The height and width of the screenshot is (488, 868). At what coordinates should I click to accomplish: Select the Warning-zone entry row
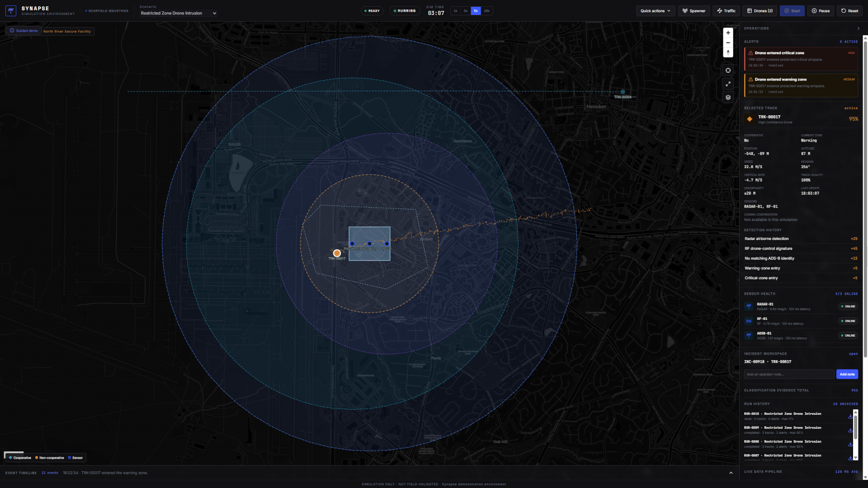pos(801,268)
